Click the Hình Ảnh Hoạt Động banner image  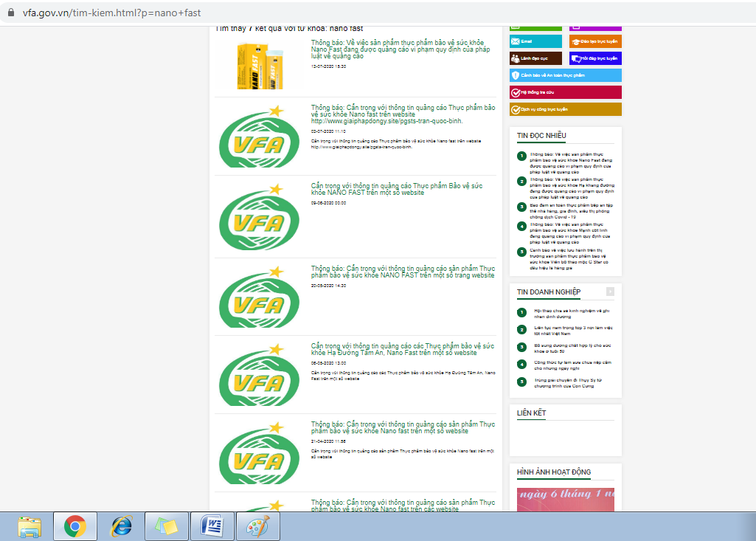(565, 498)
